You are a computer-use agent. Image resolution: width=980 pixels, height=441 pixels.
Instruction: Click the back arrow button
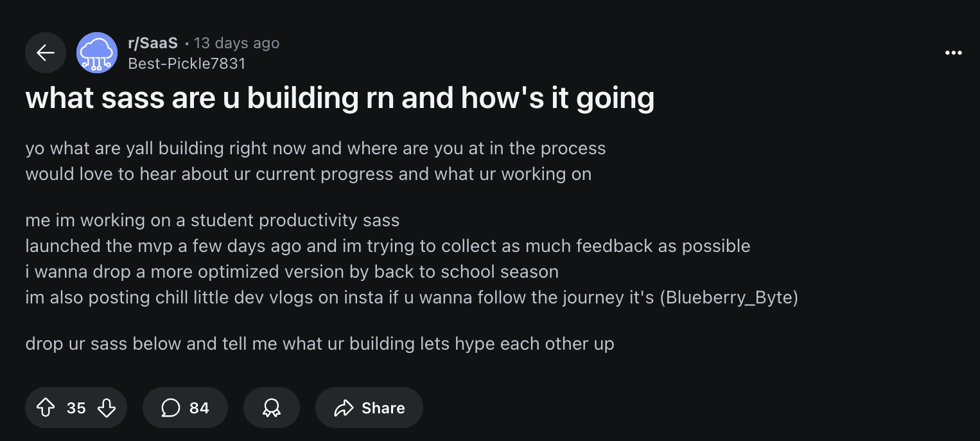point(45,53)
